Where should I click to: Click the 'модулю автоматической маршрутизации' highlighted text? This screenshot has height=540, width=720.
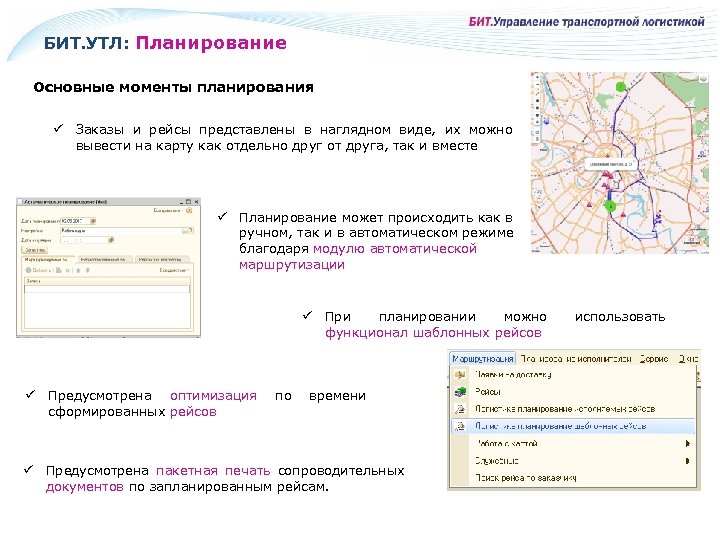[357, 257]
